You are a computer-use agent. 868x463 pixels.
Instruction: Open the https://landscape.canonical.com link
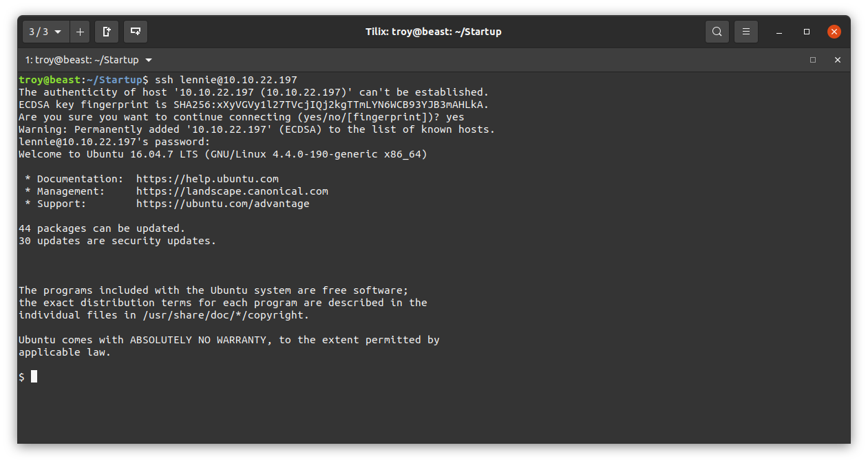coord(232,191)
